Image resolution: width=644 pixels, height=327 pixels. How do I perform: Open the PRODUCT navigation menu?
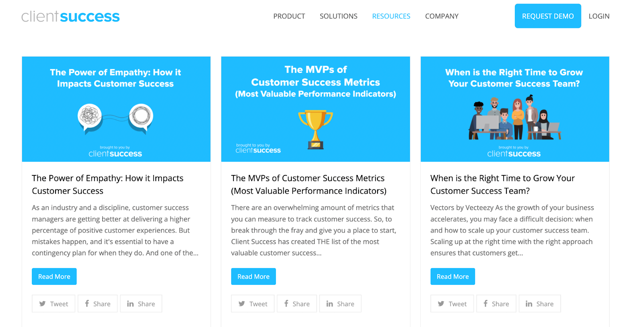pos(289,16)
